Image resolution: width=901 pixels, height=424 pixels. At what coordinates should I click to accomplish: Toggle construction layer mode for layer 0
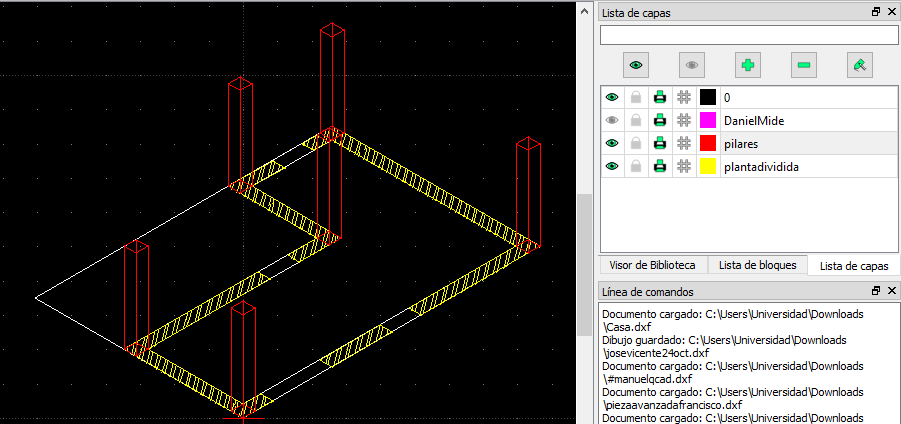point(683,97)
